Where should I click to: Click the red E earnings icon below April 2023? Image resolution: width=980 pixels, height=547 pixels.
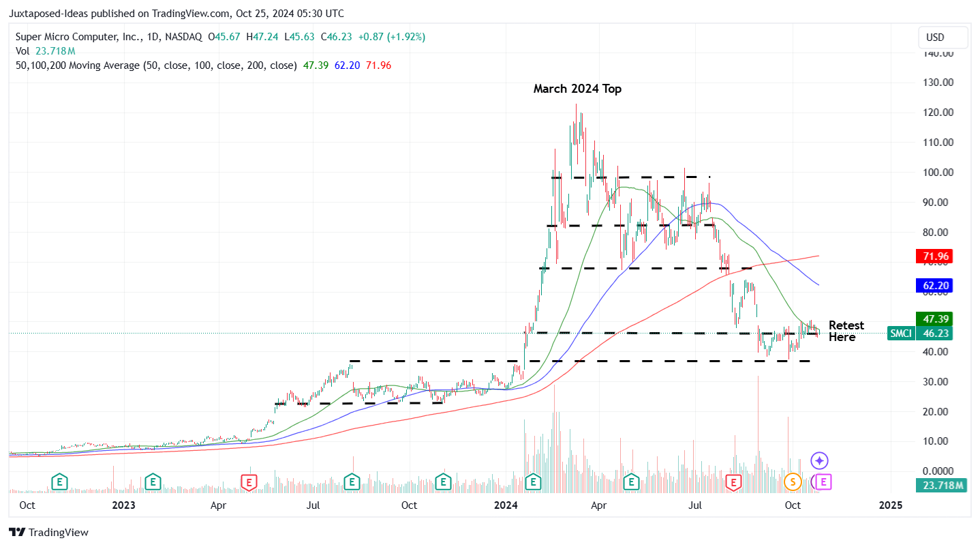(x=249, y=482)
